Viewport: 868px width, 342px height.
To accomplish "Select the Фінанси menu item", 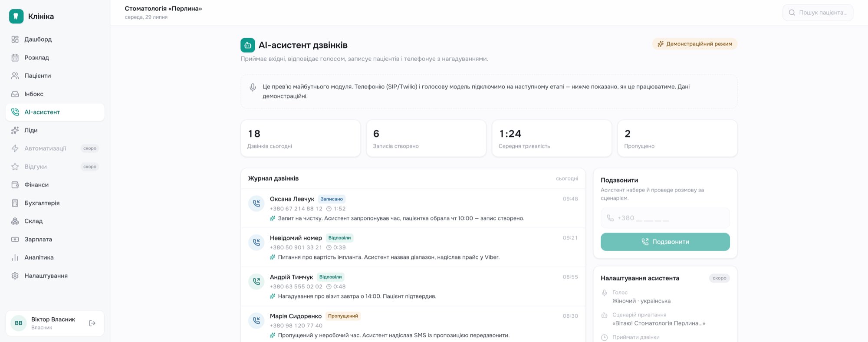I will [x=55, y=185].
